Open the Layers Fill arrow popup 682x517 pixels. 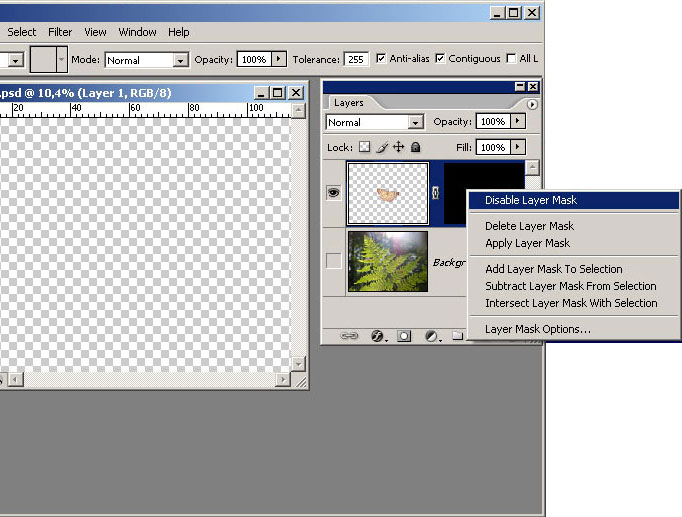click(x=518, y=147)
